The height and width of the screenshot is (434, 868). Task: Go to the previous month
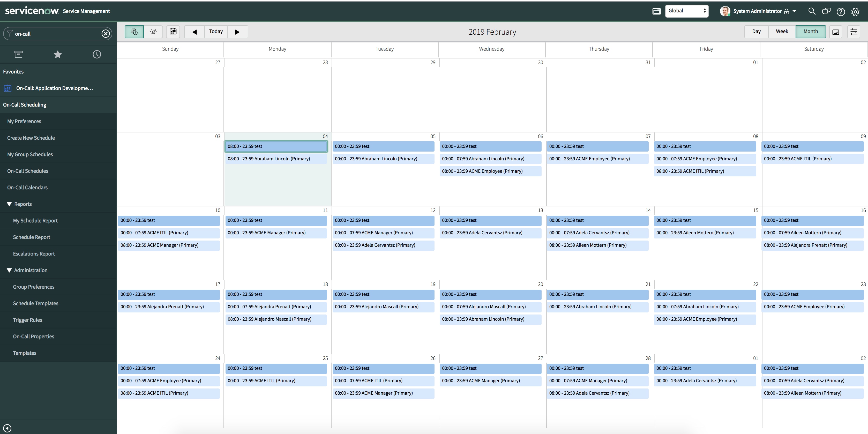(194, 32)
